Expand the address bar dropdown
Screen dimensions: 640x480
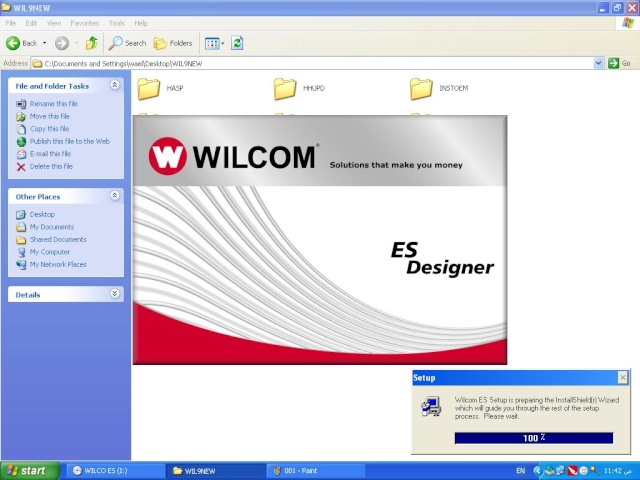pos(598,63)
